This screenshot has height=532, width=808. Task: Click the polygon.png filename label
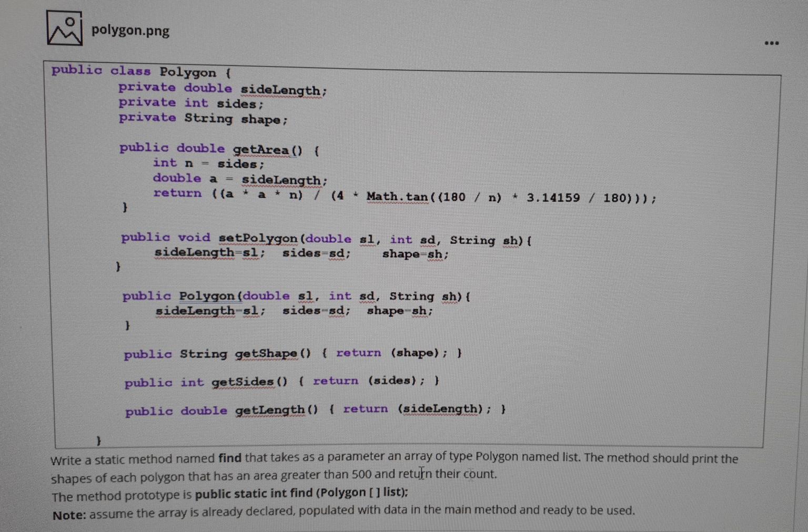pos(130,30)
